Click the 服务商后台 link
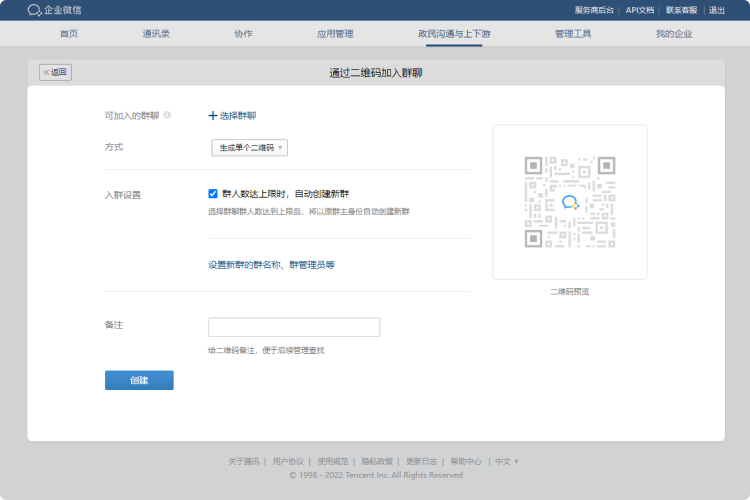The image size is (750, 500). pyautogui.click(x=594, y=10)
